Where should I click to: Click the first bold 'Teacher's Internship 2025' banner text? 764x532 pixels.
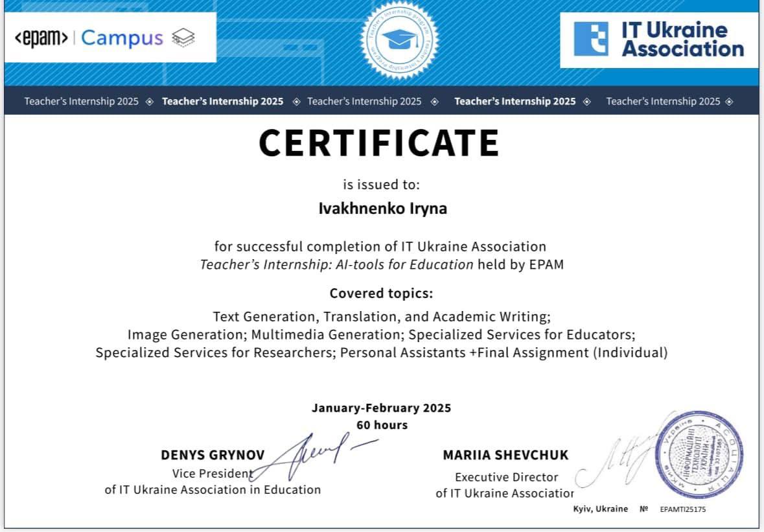223,101
